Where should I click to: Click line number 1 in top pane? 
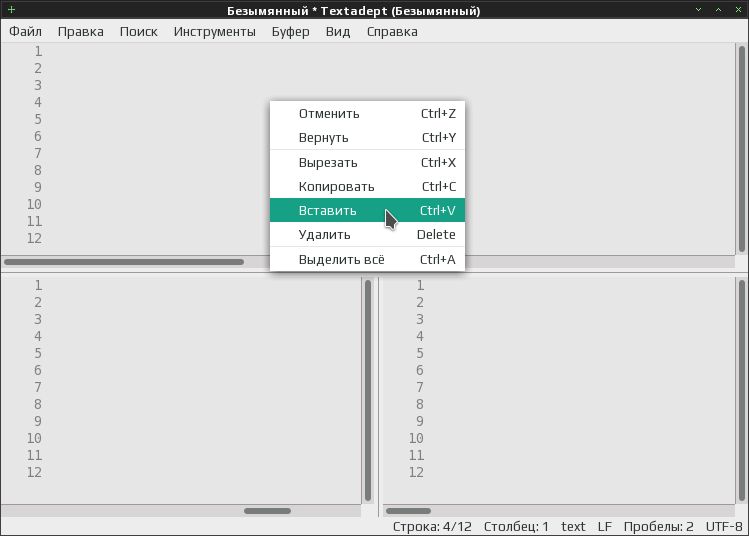pyautogui.click(x=38, y=51)
